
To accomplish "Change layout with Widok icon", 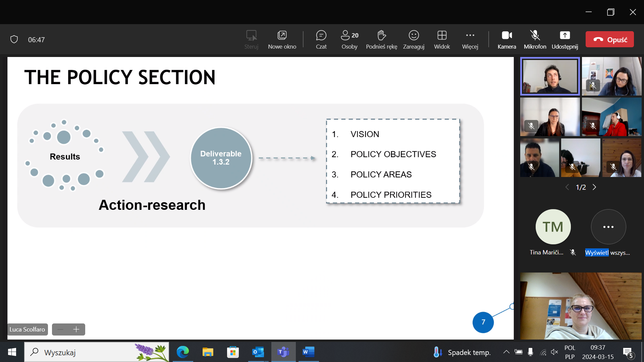I will 442,39.
